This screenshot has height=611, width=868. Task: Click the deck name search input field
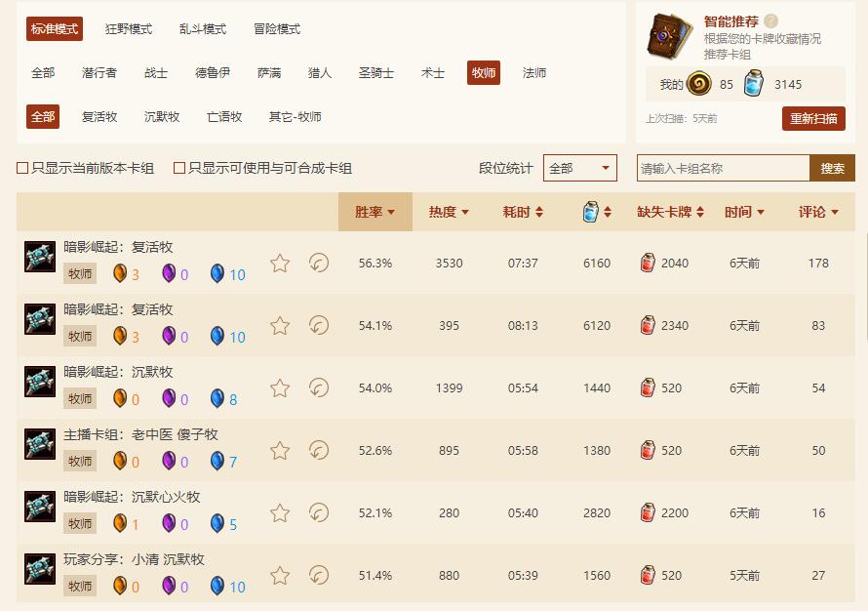[722, 168]
